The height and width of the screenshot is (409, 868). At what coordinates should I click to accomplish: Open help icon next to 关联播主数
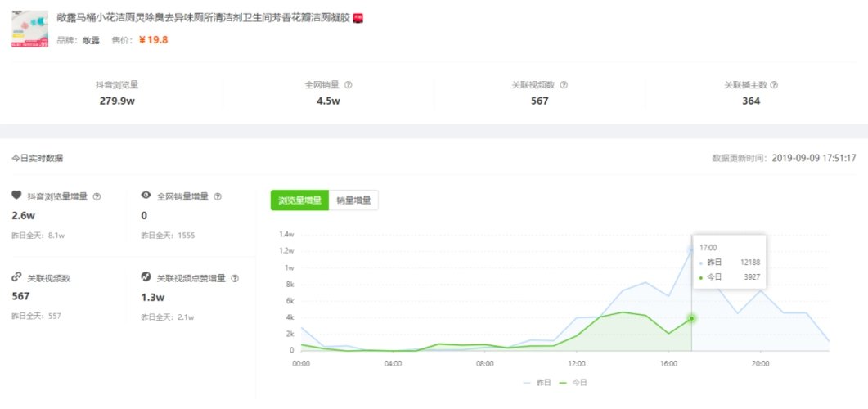(x=774, y=85)
